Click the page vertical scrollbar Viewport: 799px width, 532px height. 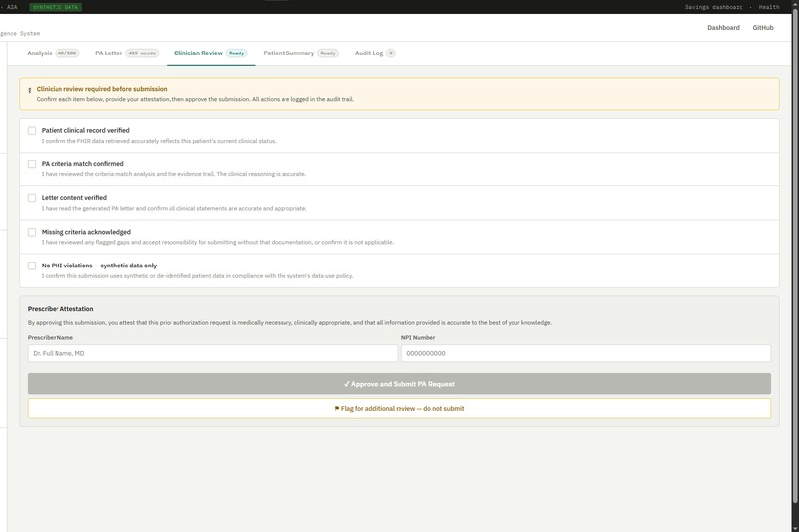[795, 255]
